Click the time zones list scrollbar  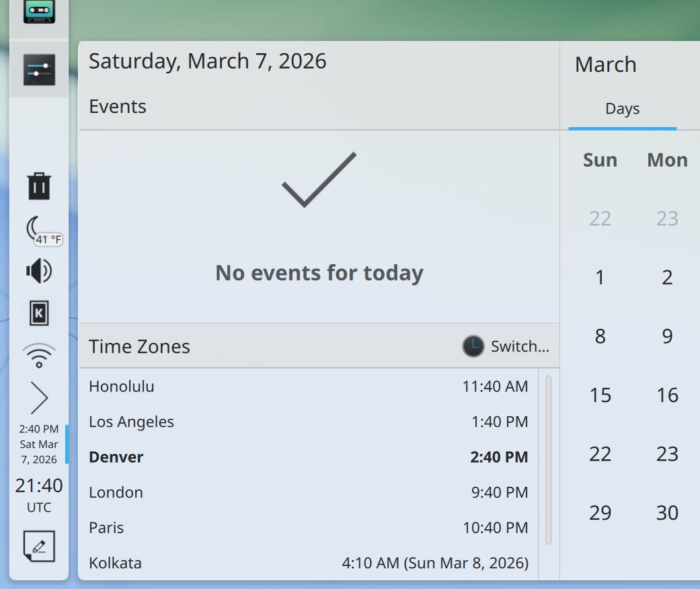point(549,460)
